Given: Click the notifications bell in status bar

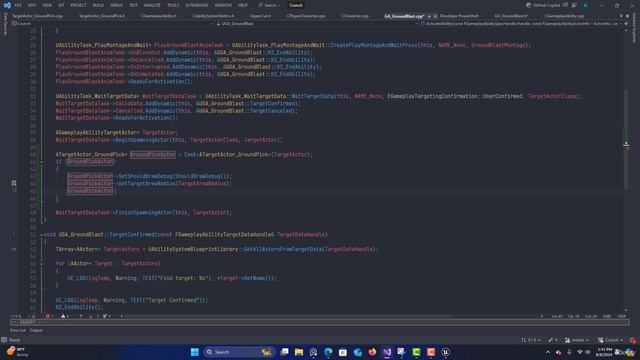Looking at the screenshot, I should tap(633, 340).
